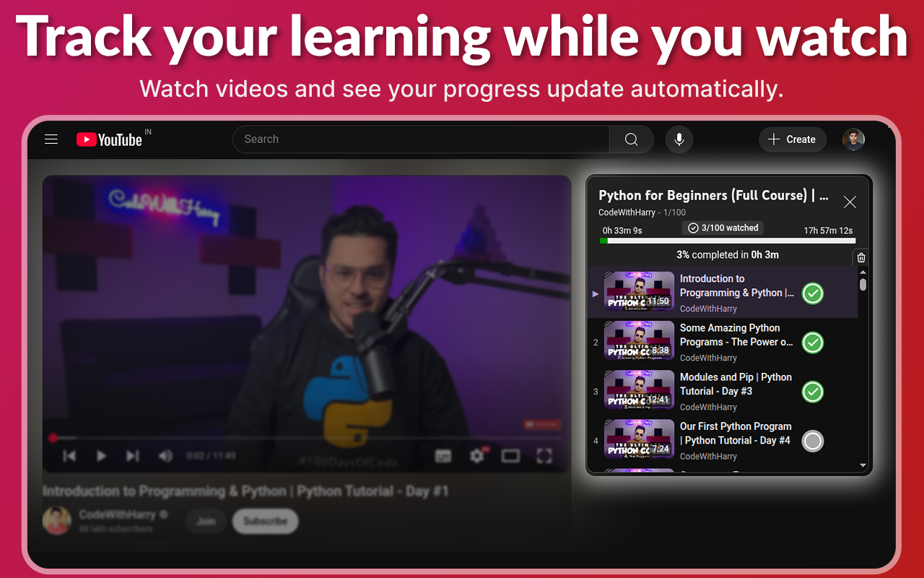
Task: Click the search input field
Action: click(x=419, y=139)
